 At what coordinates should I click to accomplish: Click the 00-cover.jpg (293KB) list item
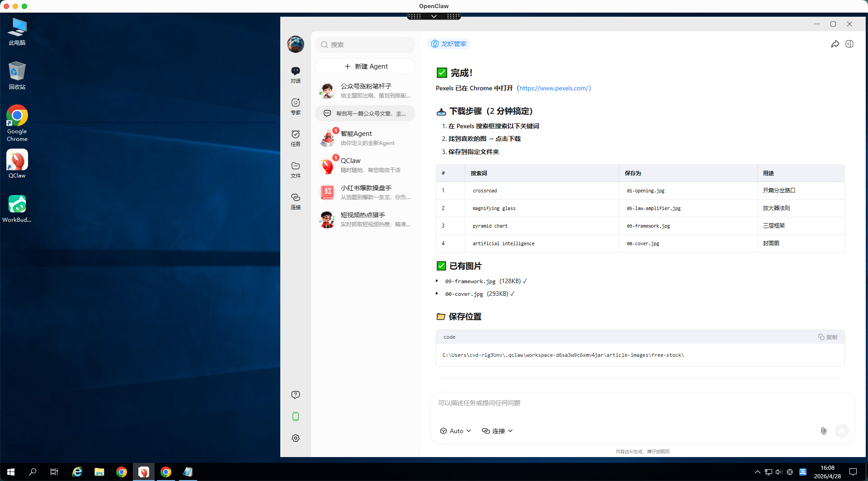[480, 294]
